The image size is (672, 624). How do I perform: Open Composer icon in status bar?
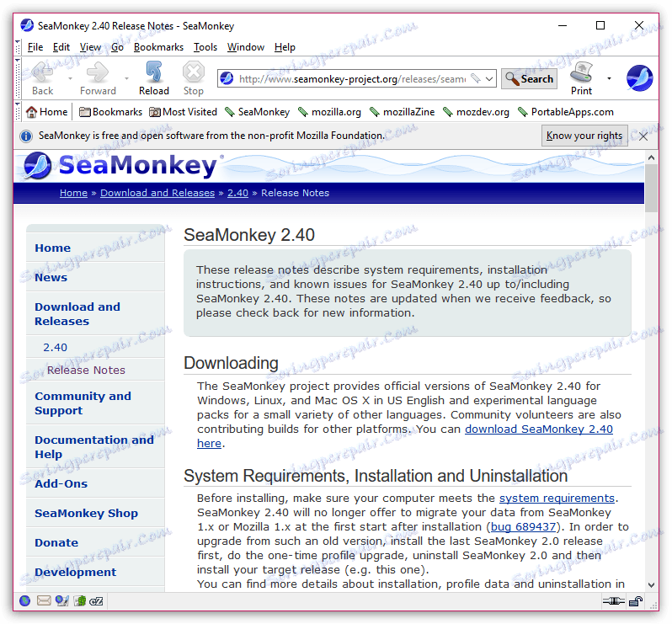point(61,601)
